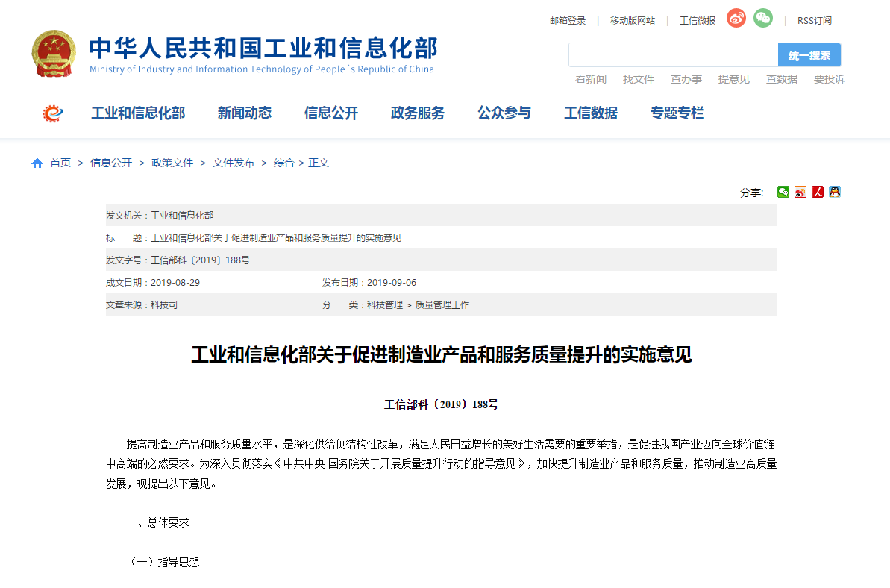Go to 首页 in breadcrumb
Screen dimensions: 890x588
pyautogui.click(x=60, y=163)
